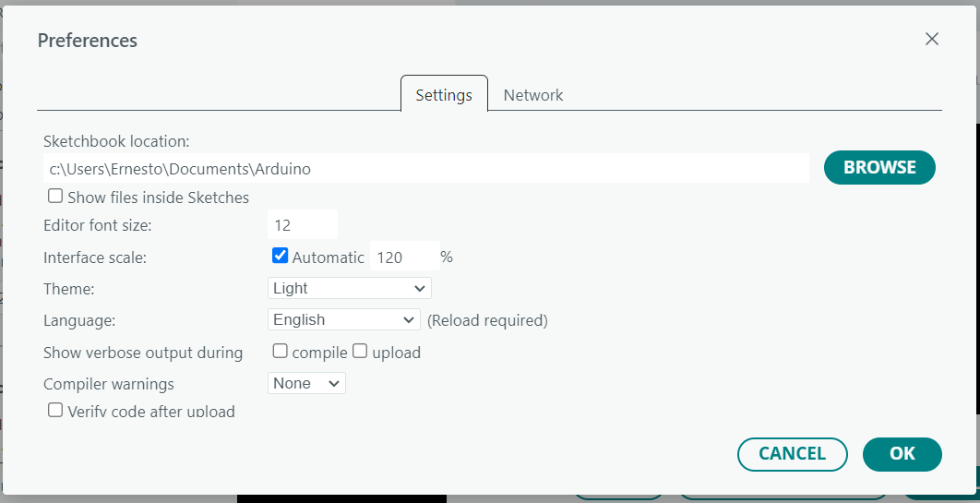The height and width of the screenshot is (503, 980).
Task: Enable verbose output during compile
Action: [x=281, y=351]
